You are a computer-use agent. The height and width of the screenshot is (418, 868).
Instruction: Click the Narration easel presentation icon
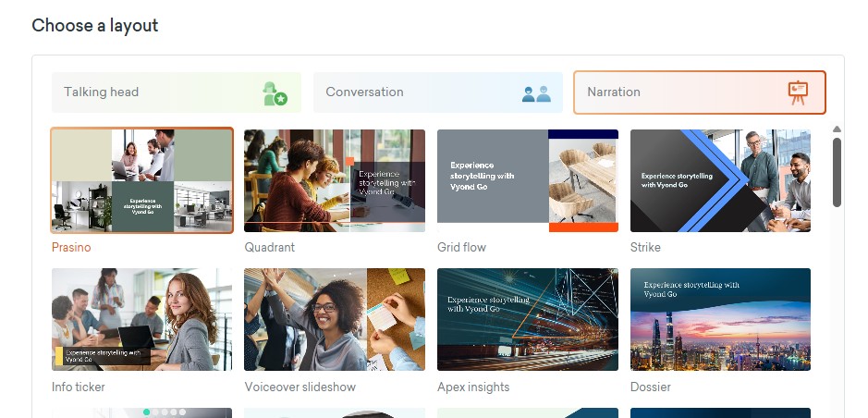point(798,93)
